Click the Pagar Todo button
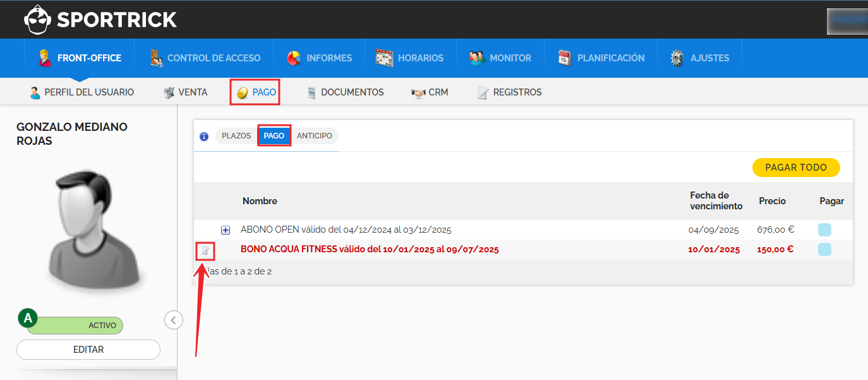This screenshot has height=380, width=868. [x=796, y=168]
